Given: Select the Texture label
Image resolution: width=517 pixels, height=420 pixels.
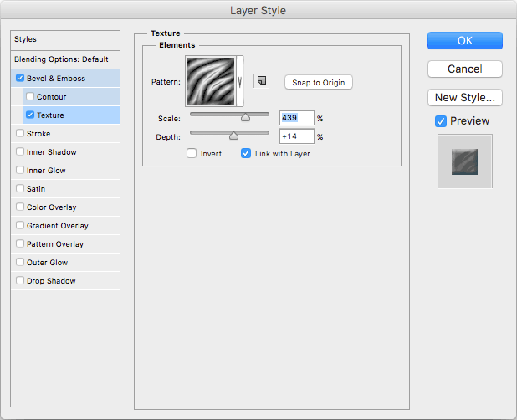Looking at the screenshot, I should 50,115.
